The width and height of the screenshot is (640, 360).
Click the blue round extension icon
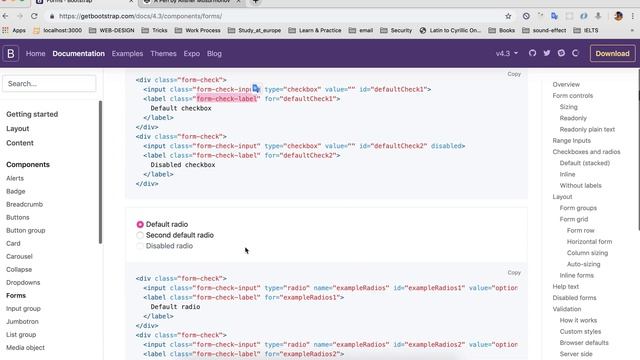coord(584,16)
